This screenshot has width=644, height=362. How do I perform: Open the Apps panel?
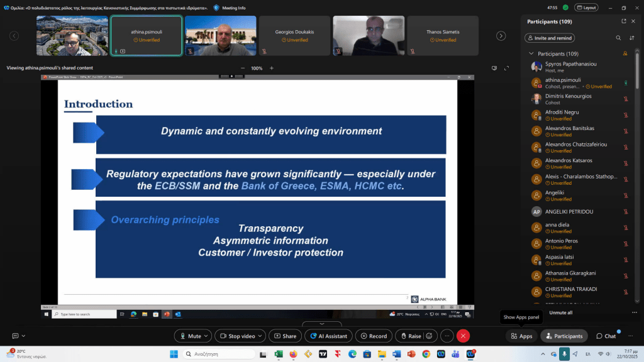521,336
